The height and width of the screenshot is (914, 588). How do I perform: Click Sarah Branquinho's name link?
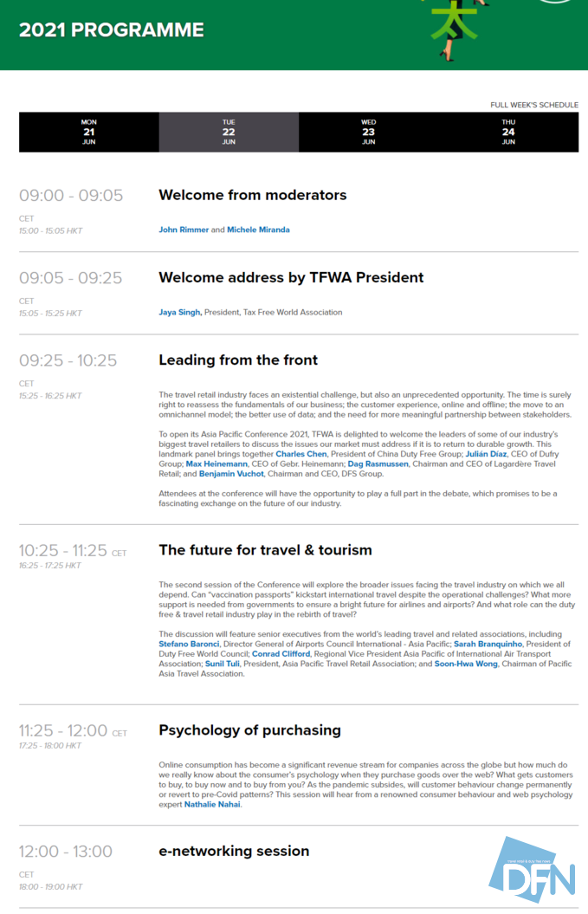488,644
